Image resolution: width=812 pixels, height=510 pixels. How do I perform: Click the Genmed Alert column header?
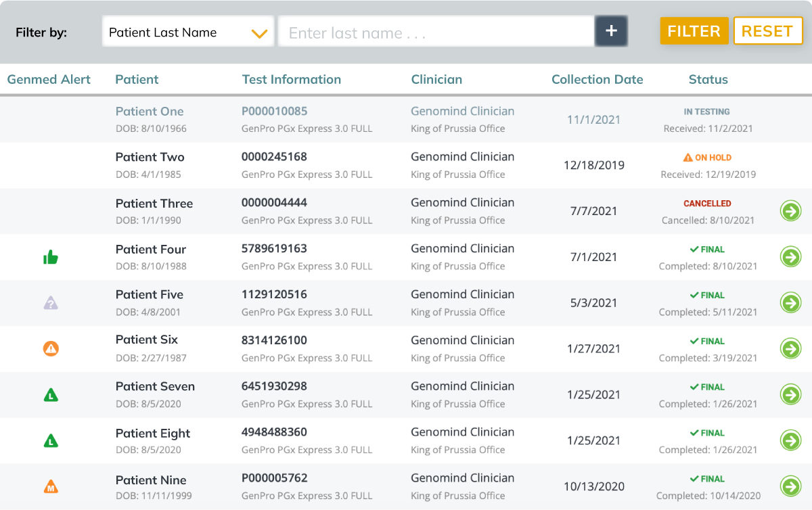click(49, 79)
